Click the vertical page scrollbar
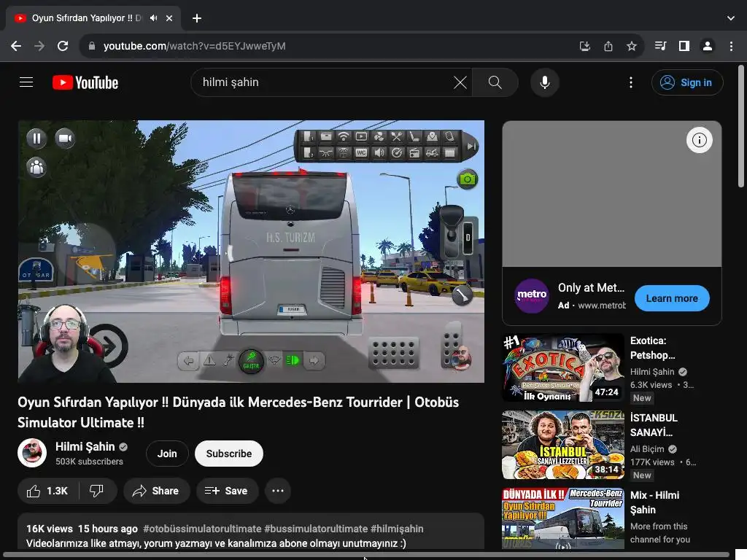Image resolution: width=747 pixels, height=560 pixels. click(x=741, y=126)
